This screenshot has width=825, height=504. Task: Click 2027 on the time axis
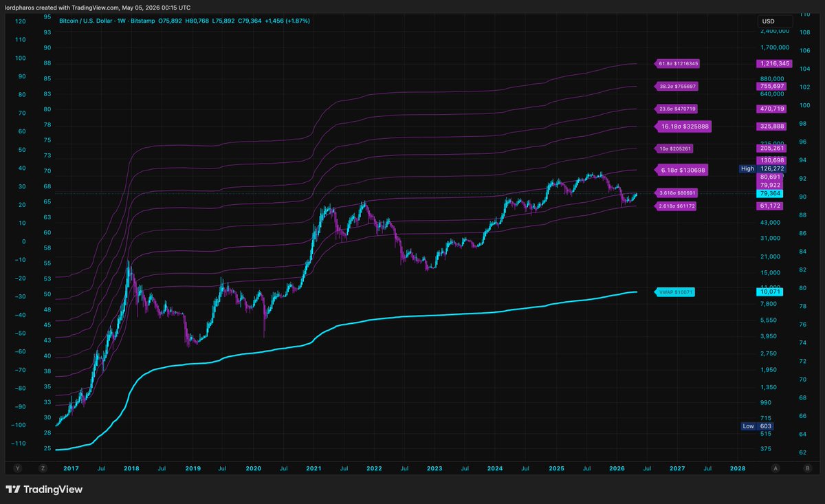coord(677,468)
